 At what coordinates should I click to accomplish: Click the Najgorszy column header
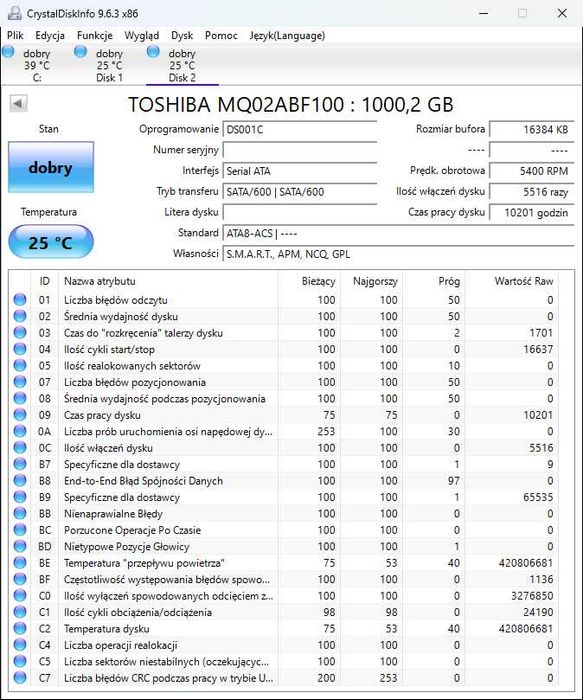point(371,281)
